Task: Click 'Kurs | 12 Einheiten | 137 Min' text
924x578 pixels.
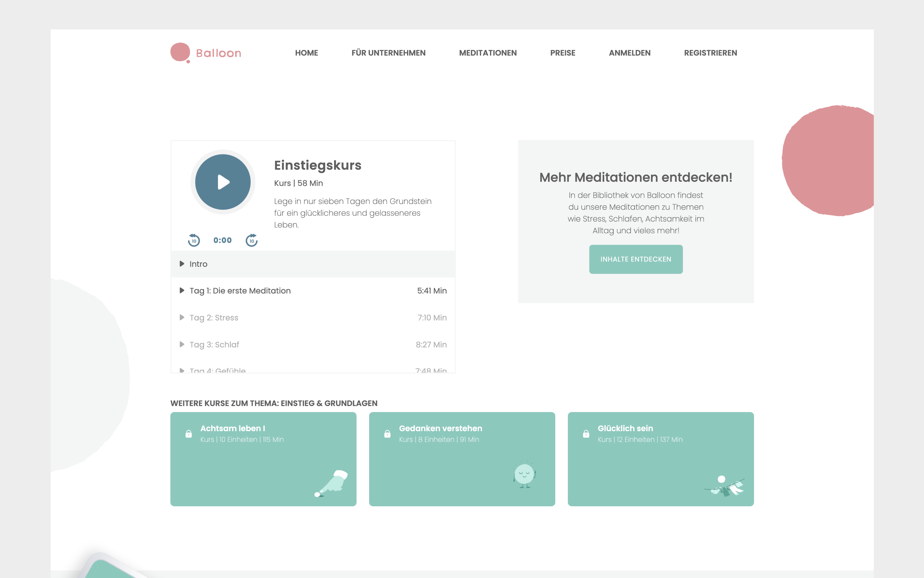Action: tap(640, 440)
